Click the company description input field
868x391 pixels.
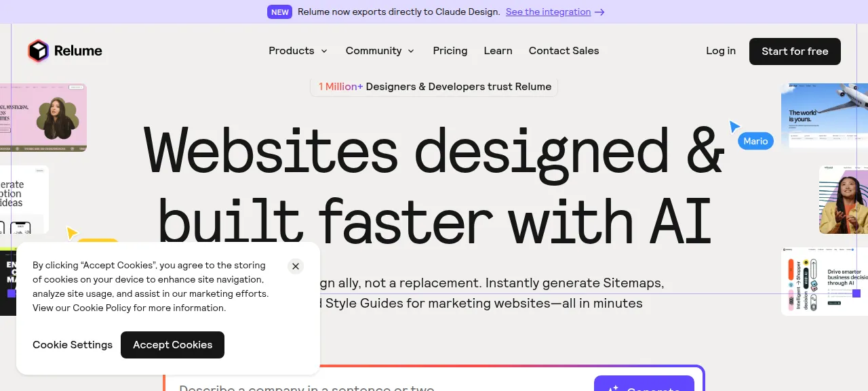(x=380, y=384)
